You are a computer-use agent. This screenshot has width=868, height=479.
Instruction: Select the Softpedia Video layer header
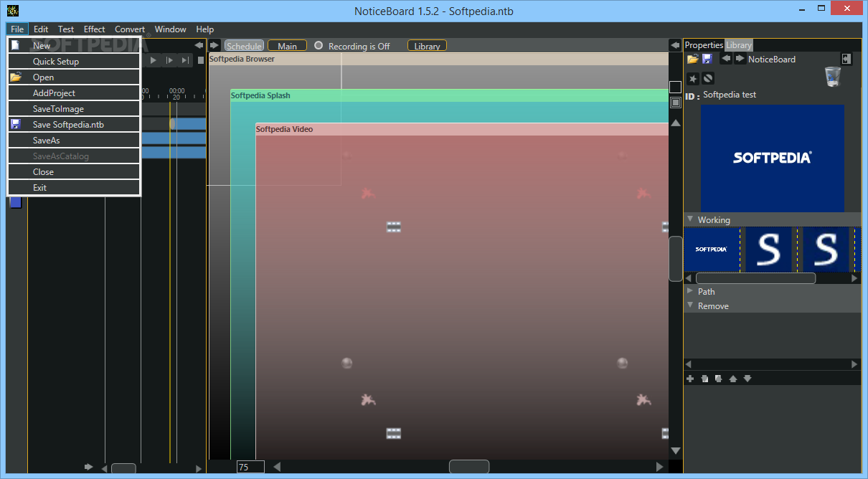click(462, 130)
